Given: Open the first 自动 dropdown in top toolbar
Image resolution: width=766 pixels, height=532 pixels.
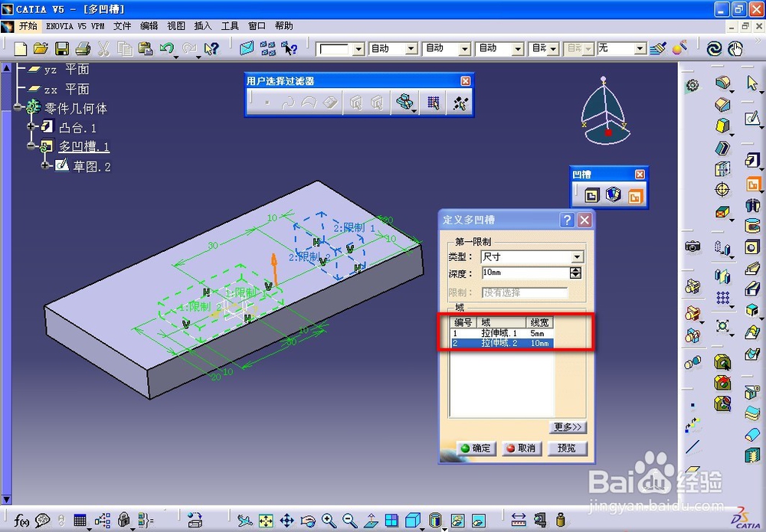Looking at the screenshot, I should tap(411, 48).
